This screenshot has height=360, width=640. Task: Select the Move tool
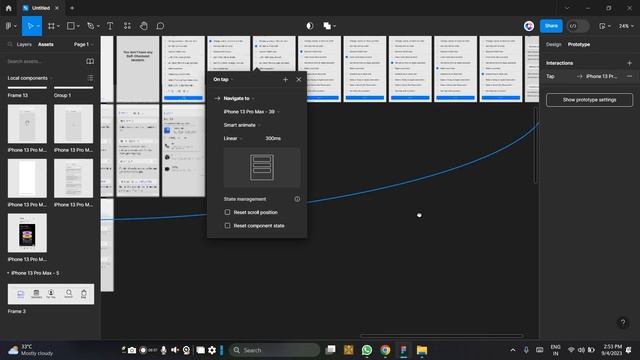(30, 26)
